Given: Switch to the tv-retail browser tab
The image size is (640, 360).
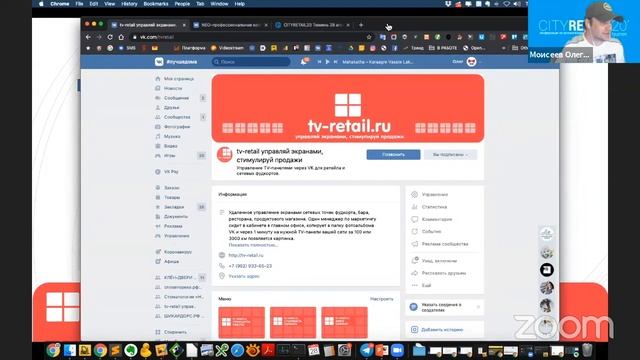Looking at the screenshot, I should click(148, 25).
